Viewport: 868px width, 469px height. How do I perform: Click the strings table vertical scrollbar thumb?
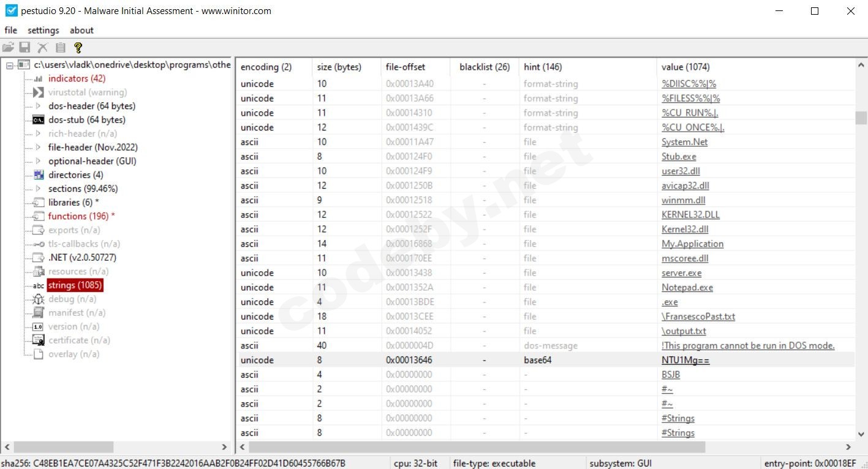[x=861, y=118]
